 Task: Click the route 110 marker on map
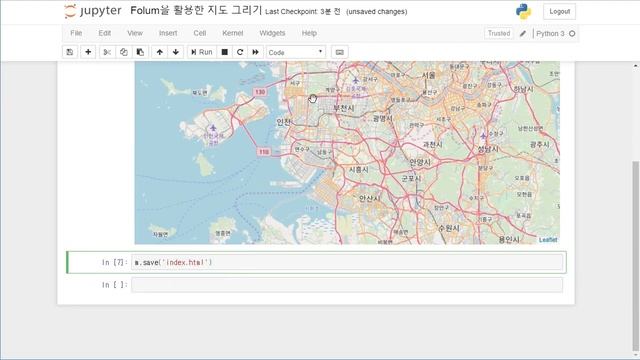pyautogui.click(x=264, y=152)
